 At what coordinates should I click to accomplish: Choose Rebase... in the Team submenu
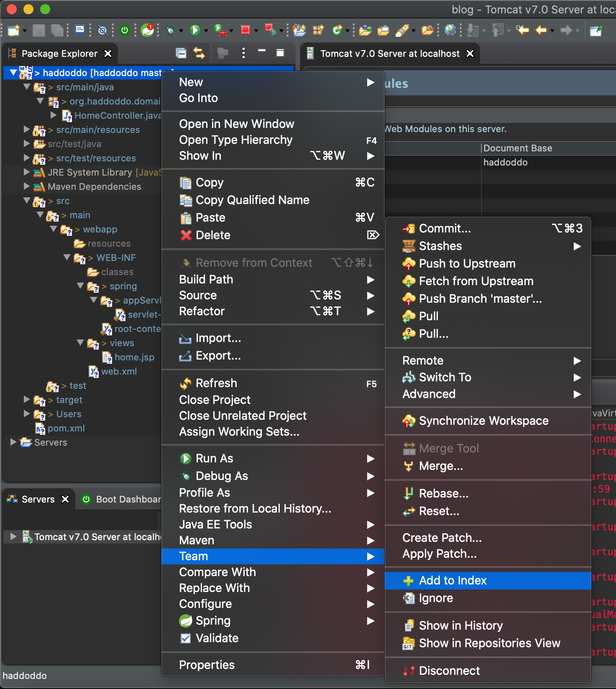[x=488, y=494]
